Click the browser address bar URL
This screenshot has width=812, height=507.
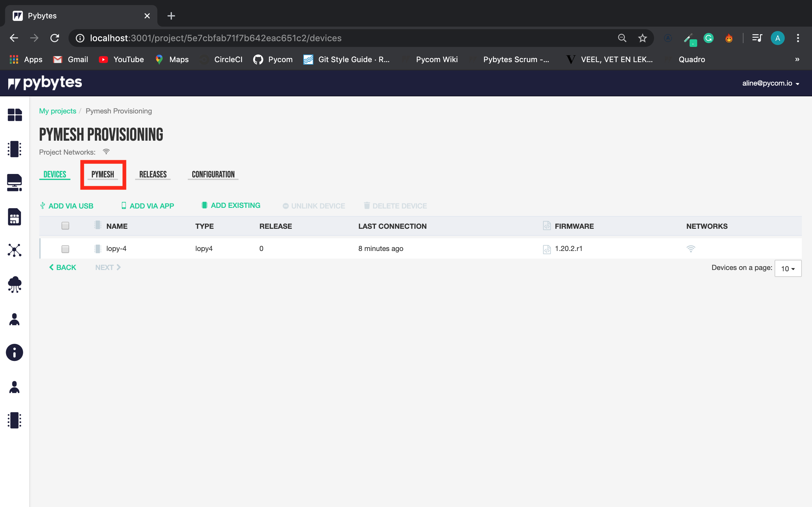pyautogui.click(x=215, y=38)
